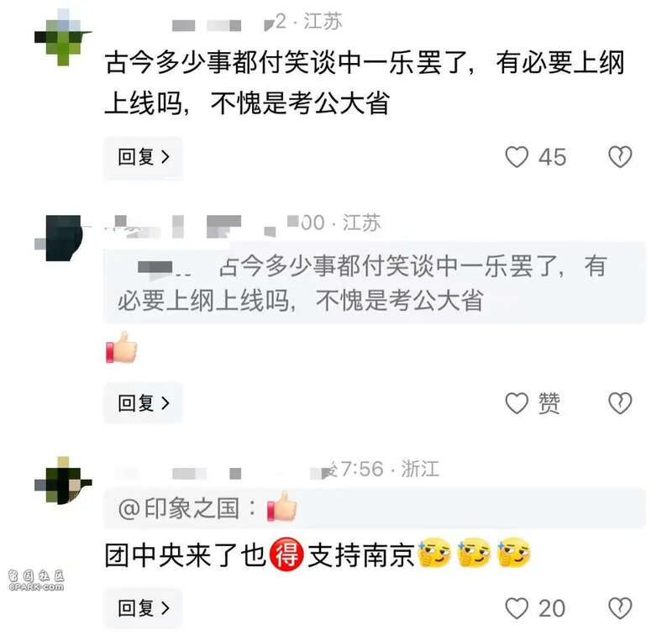Dislike the 团中央 comment using the broken heart
This screenshot has height=636, width=672.
point(620,608)
